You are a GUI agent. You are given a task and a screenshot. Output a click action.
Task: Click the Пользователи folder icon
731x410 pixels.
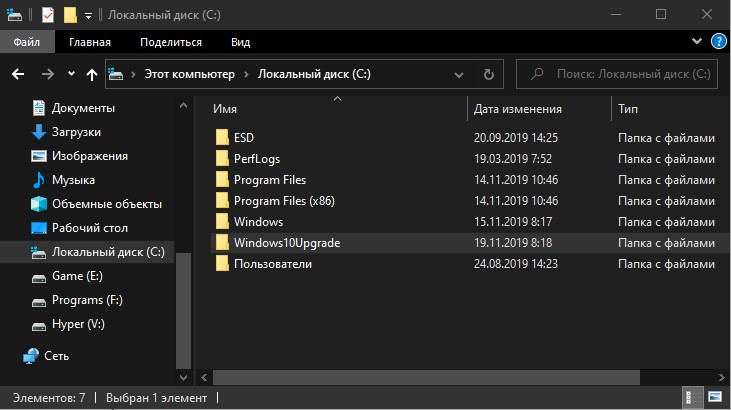(x=222, y=264)
